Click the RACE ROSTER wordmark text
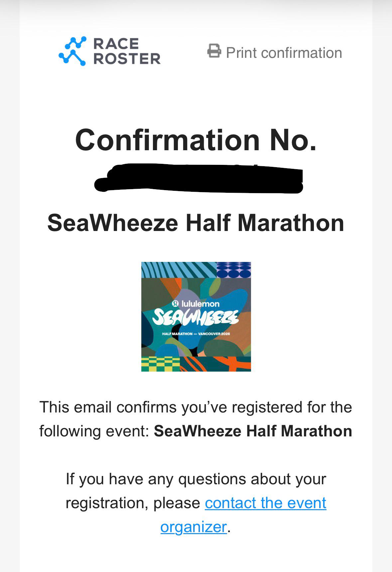Image resolution: width=392 pixels, height=572 pixels. pyautogui.click(x=127, y=51)
